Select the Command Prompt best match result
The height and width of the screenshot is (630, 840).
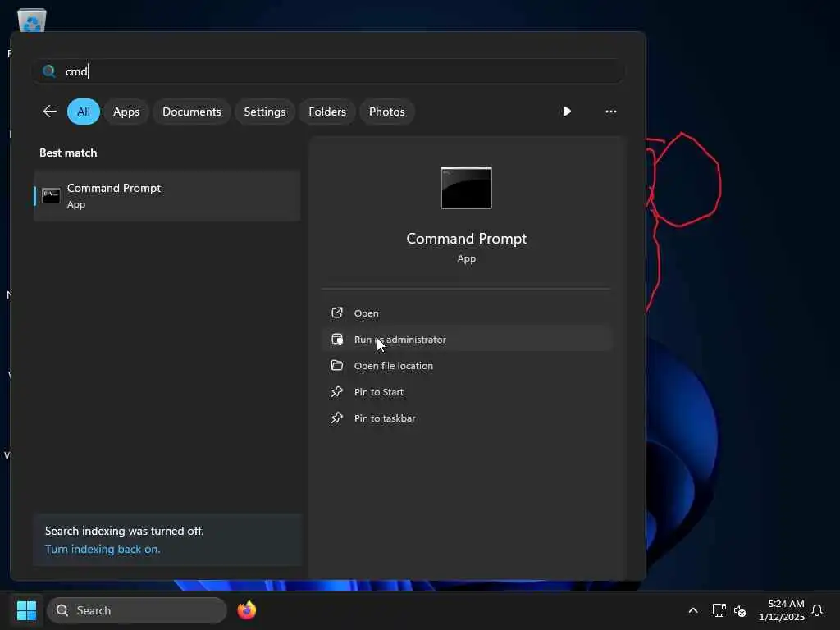(167, 196)
